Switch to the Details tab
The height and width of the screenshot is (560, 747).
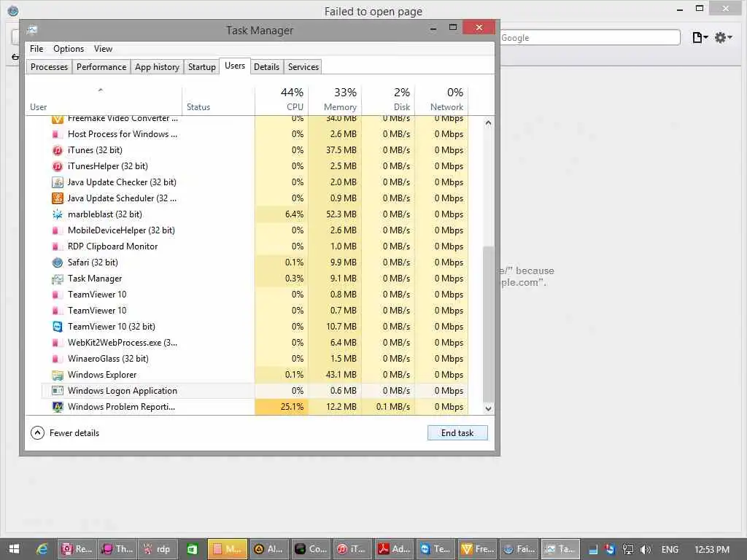266,67
